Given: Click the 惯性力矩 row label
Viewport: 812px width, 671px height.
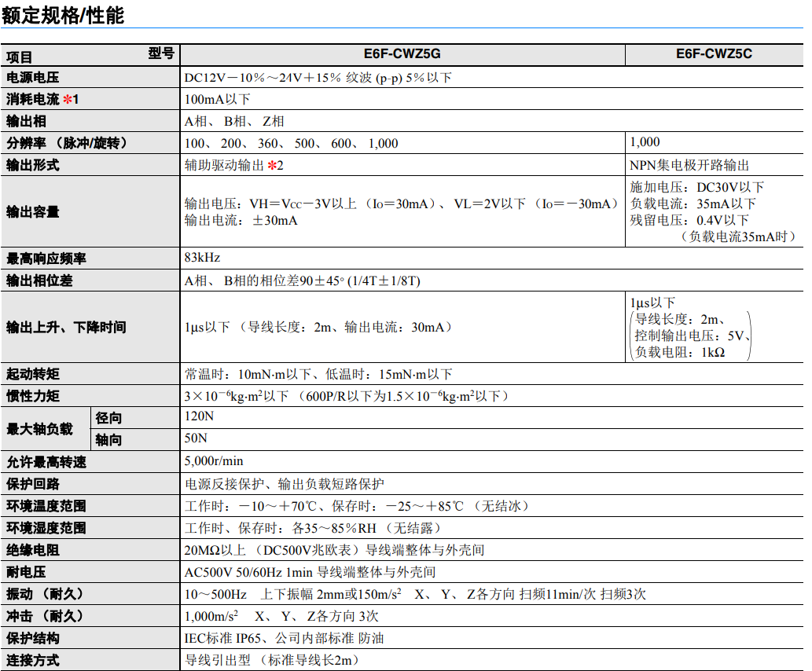Looking at the screenshot, I should (33, 396).
